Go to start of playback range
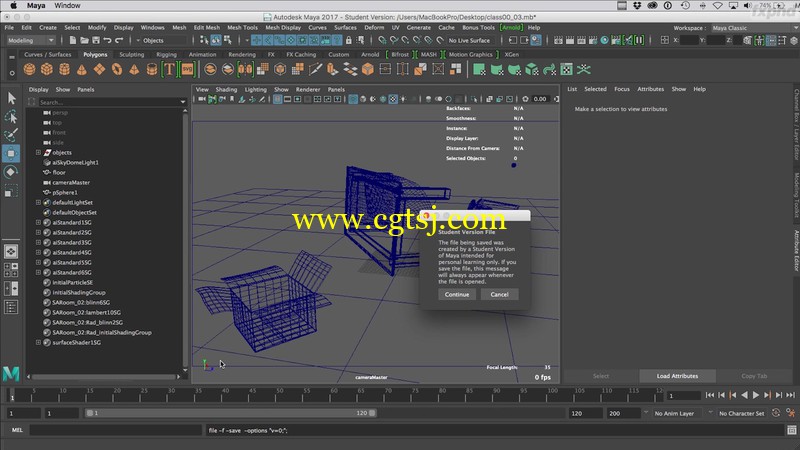 (710, 395)
